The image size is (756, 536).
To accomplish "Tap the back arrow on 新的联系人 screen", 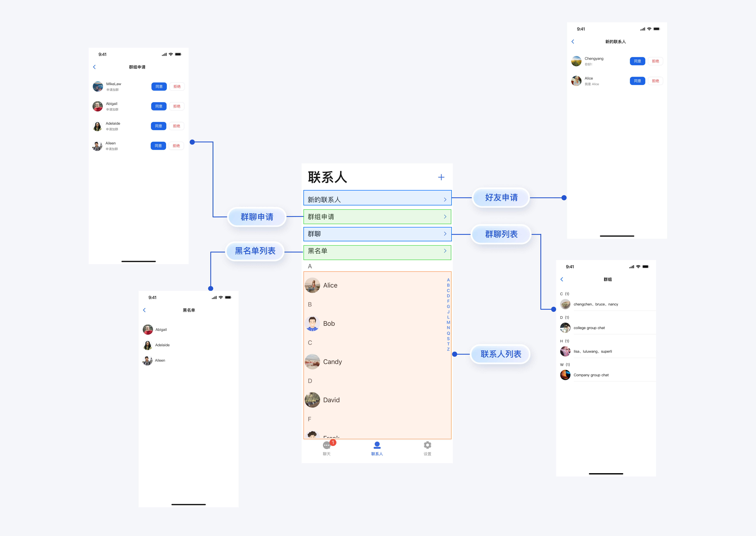I will pyautogui.click(x=573, y=42).
